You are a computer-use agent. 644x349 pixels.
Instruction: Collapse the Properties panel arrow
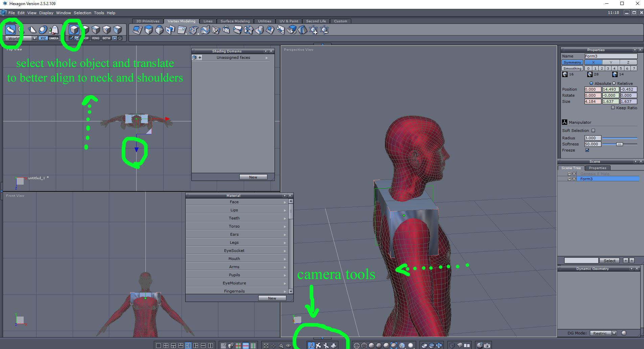tap(635, 50)
